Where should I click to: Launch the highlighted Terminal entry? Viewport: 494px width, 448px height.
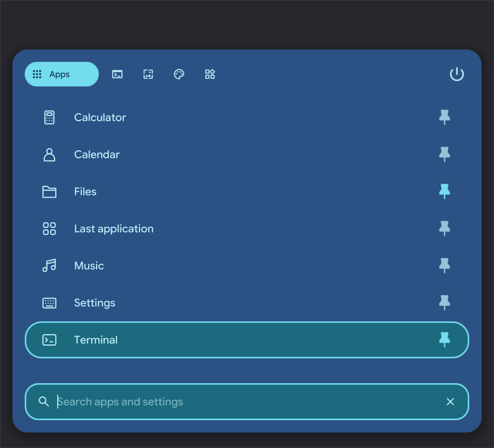[x=247, y=340]
